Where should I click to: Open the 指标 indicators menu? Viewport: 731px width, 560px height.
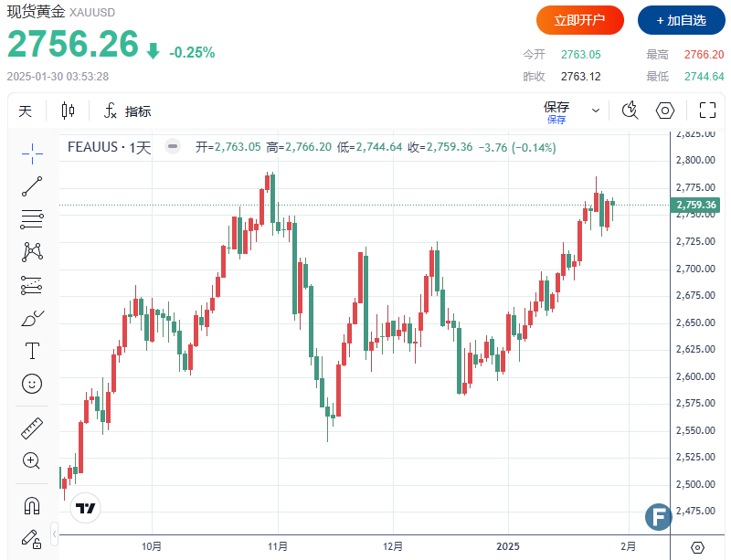[127, 111]
